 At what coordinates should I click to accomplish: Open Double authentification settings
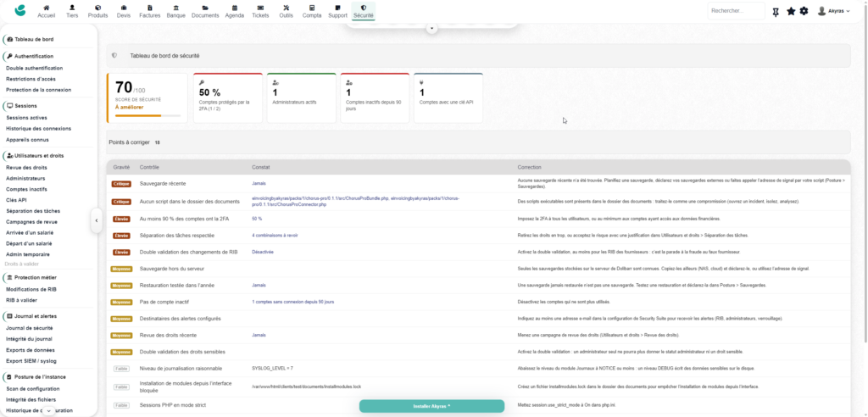click(x=34, y=68)
